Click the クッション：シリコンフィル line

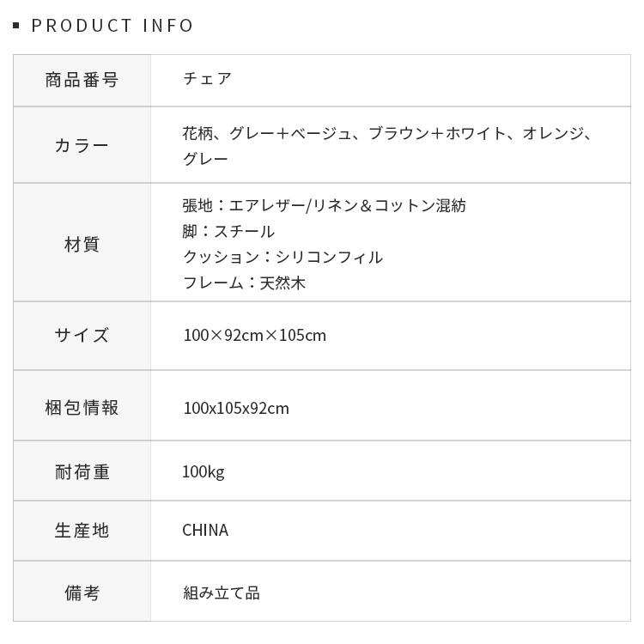tap(283, 258)
